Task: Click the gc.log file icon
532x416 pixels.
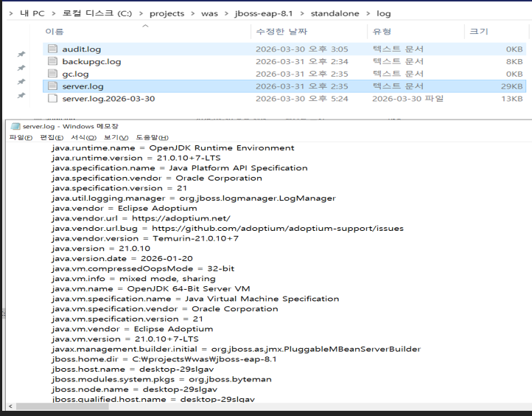Action: (x=52, y=74)
